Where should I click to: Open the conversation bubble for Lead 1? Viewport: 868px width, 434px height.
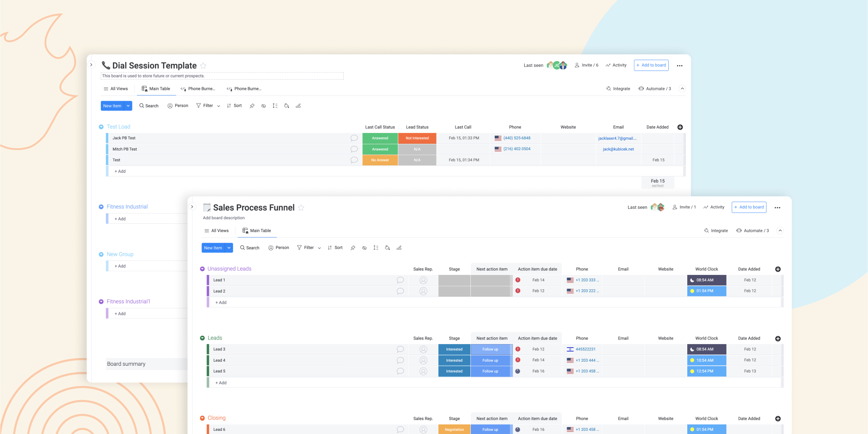click(x=400, y=280)
